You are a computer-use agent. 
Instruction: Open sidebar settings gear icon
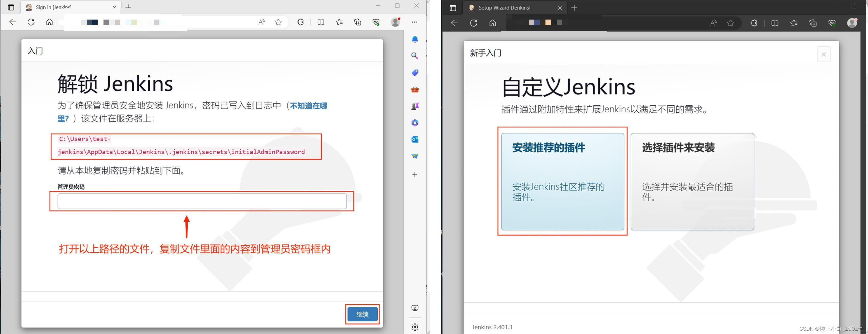pyautogui.click(x=415, y=327)
